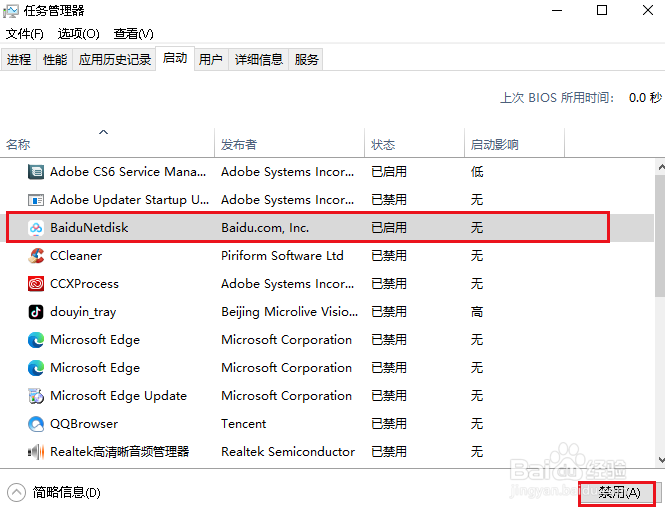Select the douyin_tray name text
Screen dimensions: 665x514
[x=83, y=312]
